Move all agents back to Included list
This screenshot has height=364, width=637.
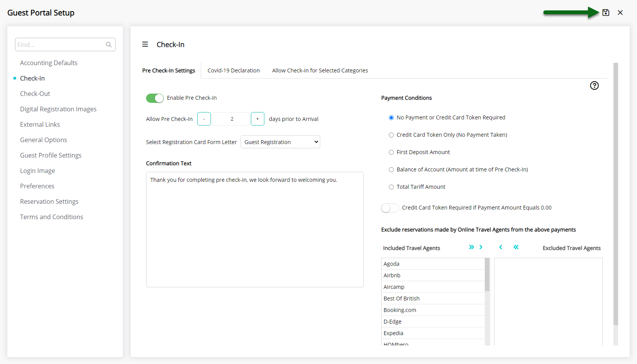point(516,247)
